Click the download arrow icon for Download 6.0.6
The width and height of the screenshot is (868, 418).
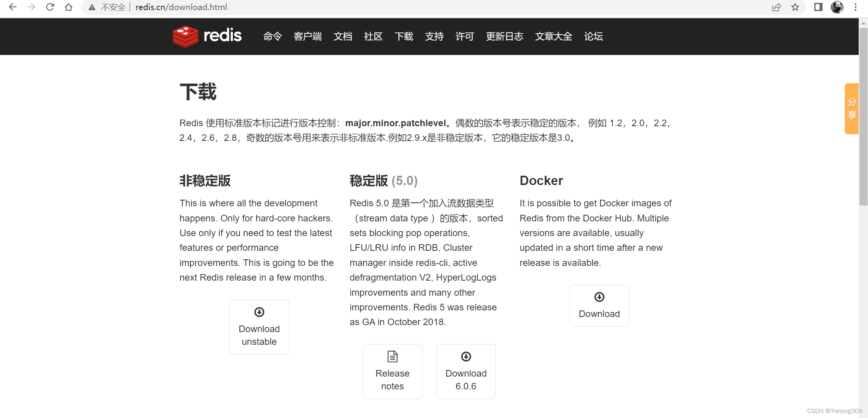(465, 356)
